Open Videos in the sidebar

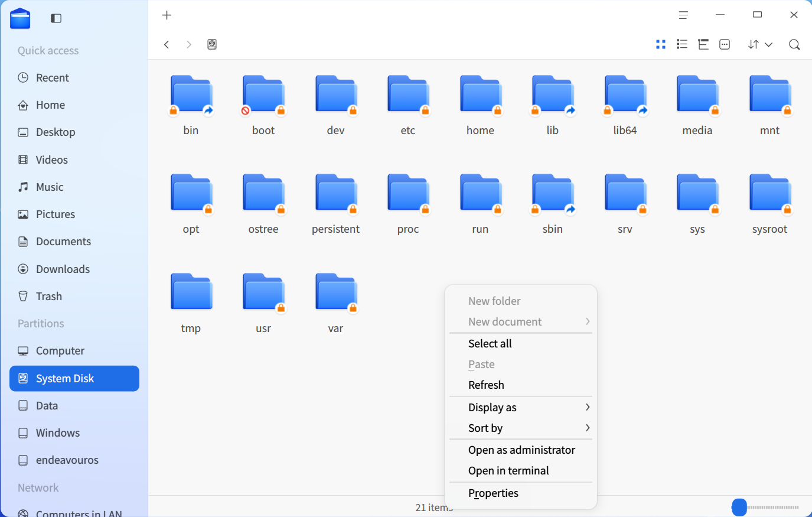(x=74, y=160)
